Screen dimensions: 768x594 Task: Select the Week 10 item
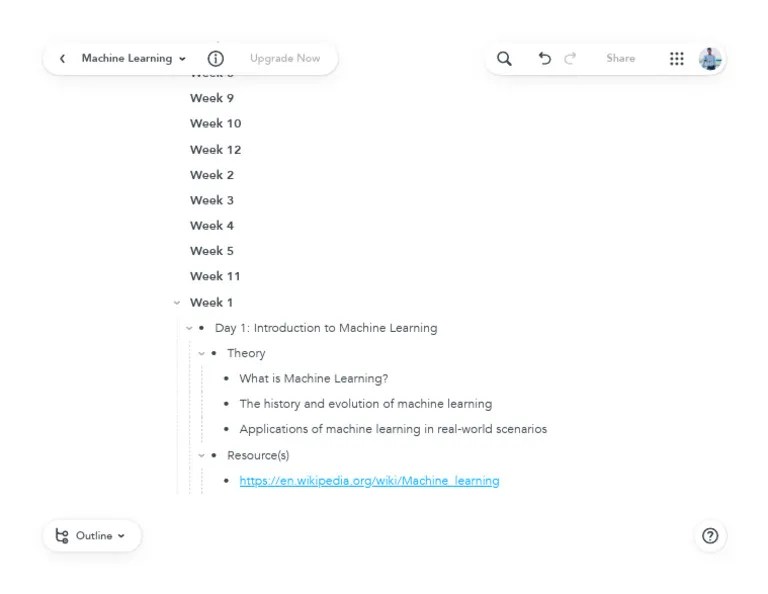[216, 123]
